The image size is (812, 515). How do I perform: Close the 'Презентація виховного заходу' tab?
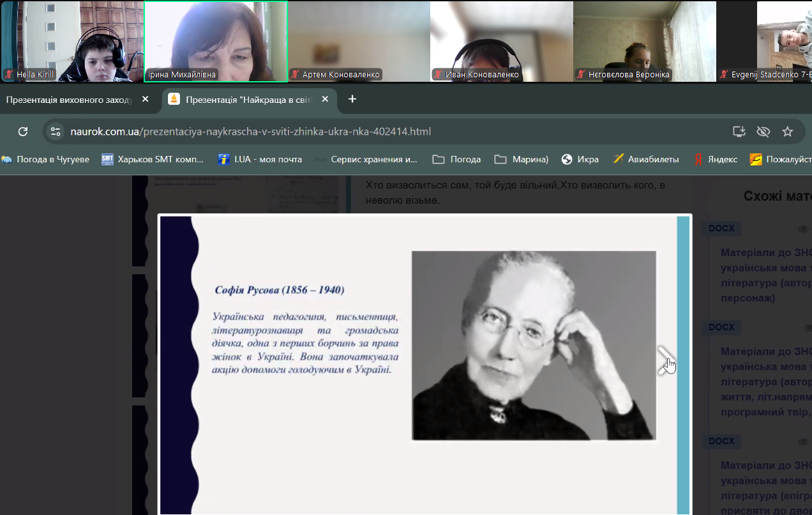[145, 100]
